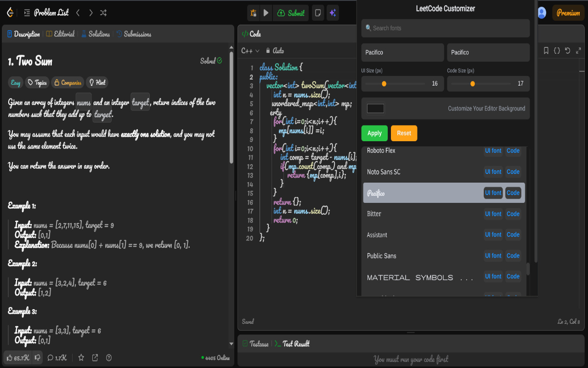The height and width of the screenshot is (368, 588).
Task: Switch to the Editorial tab
Action: tap(60, 34)
